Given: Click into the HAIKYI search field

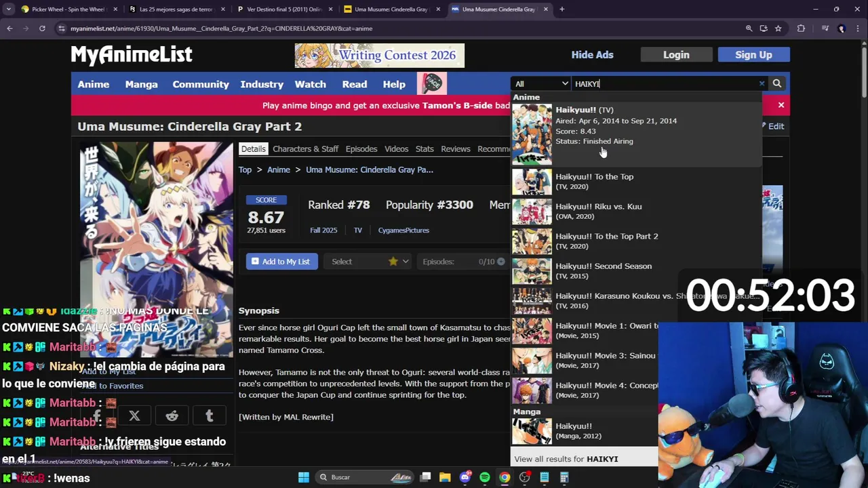Looking at the screenshot, I should pos(665,84).
